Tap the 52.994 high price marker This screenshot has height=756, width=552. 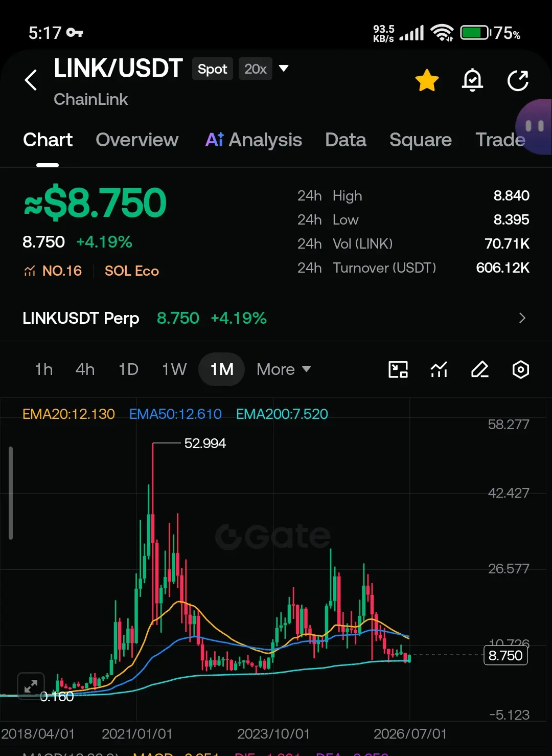point(205,443)
